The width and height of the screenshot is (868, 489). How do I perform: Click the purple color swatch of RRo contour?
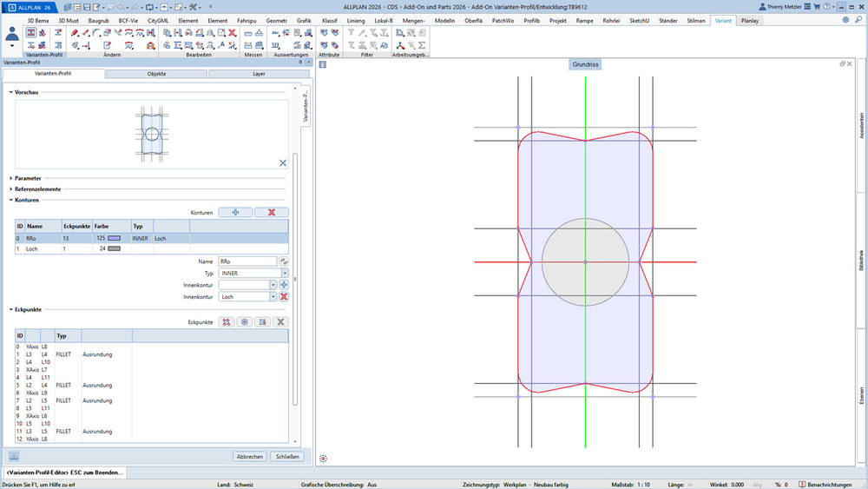coord(114,238)
